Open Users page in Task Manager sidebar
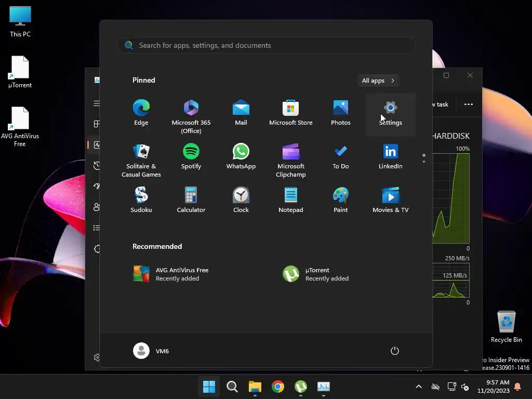Viewport: 532px width, 399px height. click(x=97, y=207)
